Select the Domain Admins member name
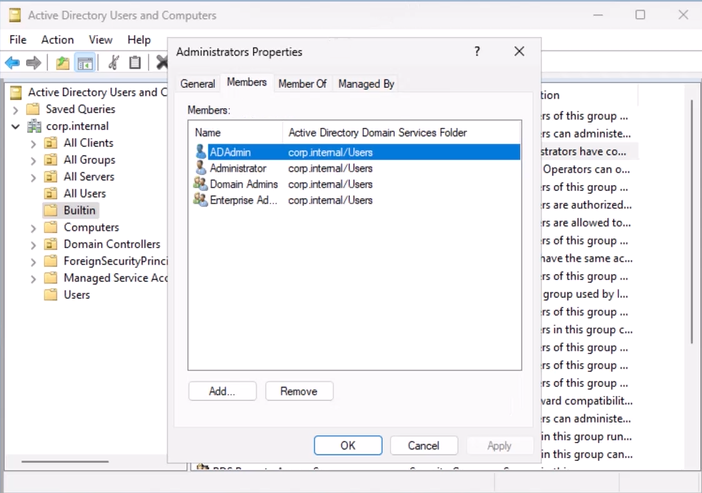Image resolution: width=702 pixels, height=493 pixels. [244, 184]
